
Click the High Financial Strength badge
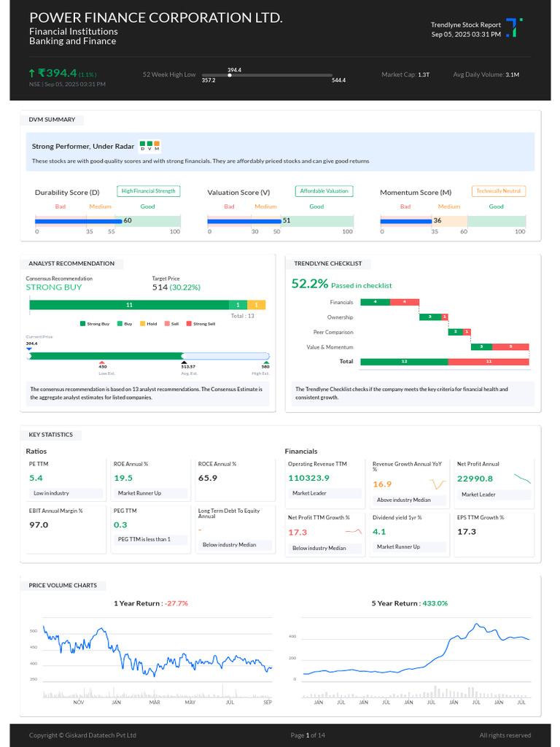coord(149,191)
